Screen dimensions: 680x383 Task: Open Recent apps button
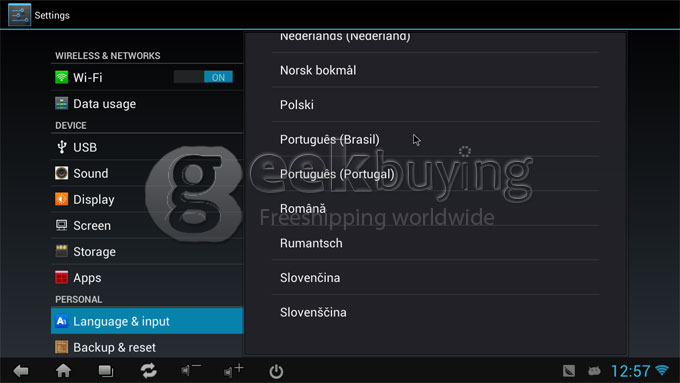point(106,371)
